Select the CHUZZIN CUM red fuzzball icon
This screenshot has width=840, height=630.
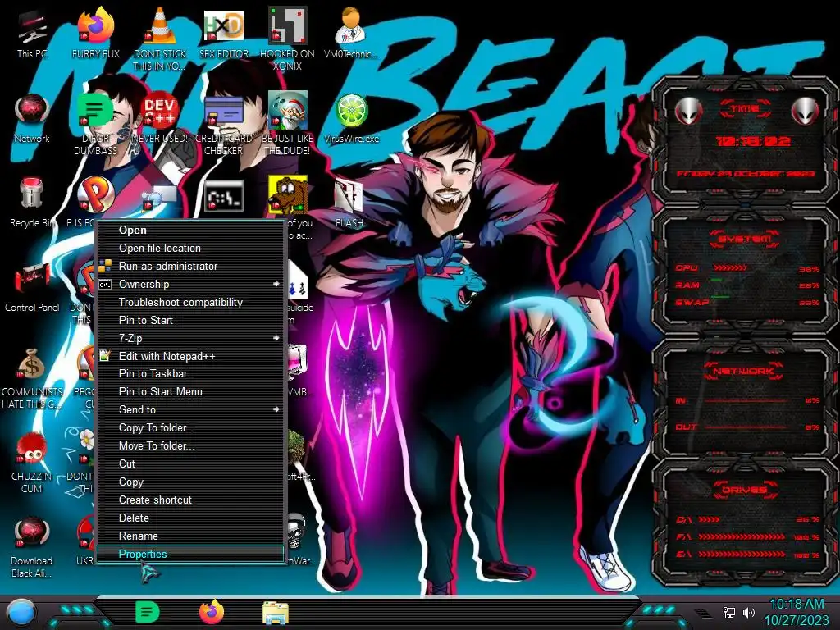pos(32,463)
